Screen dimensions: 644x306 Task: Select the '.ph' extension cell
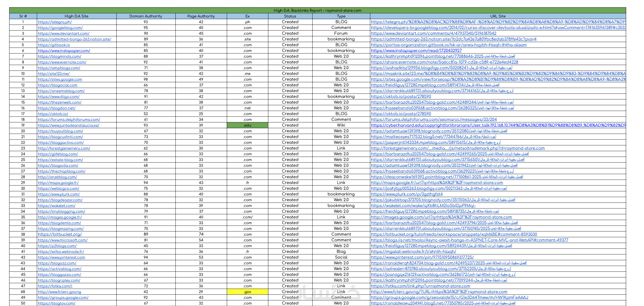coord(247,22)
